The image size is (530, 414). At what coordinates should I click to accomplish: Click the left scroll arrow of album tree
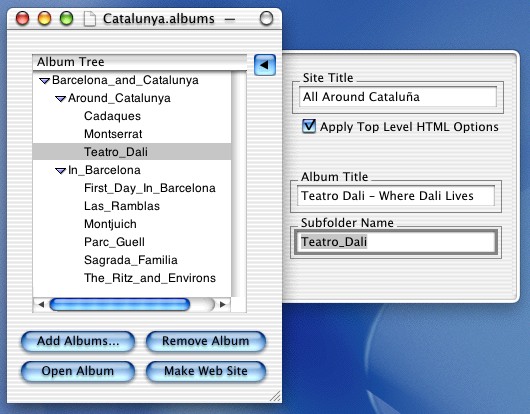click(41, 305)
